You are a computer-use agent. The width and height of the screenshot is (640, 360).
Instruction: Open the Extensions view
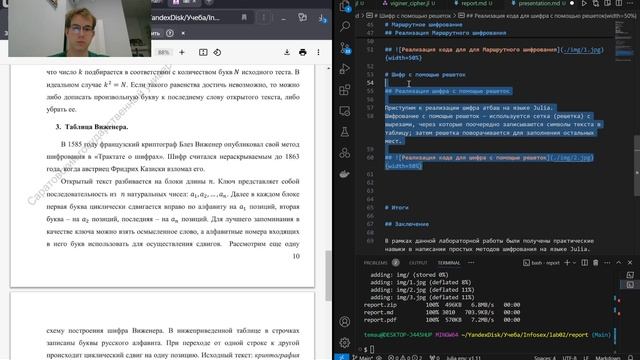[345, 89]
